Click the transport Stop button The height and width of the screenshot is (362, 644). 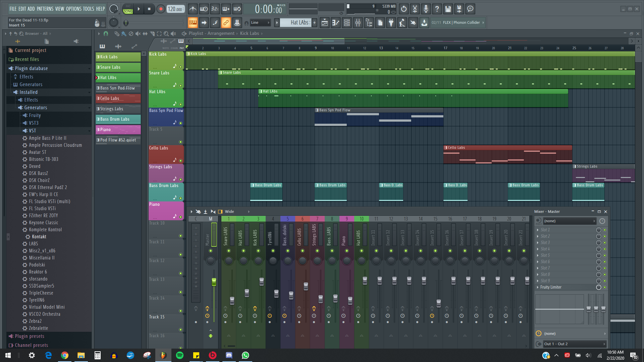(149, 9)
